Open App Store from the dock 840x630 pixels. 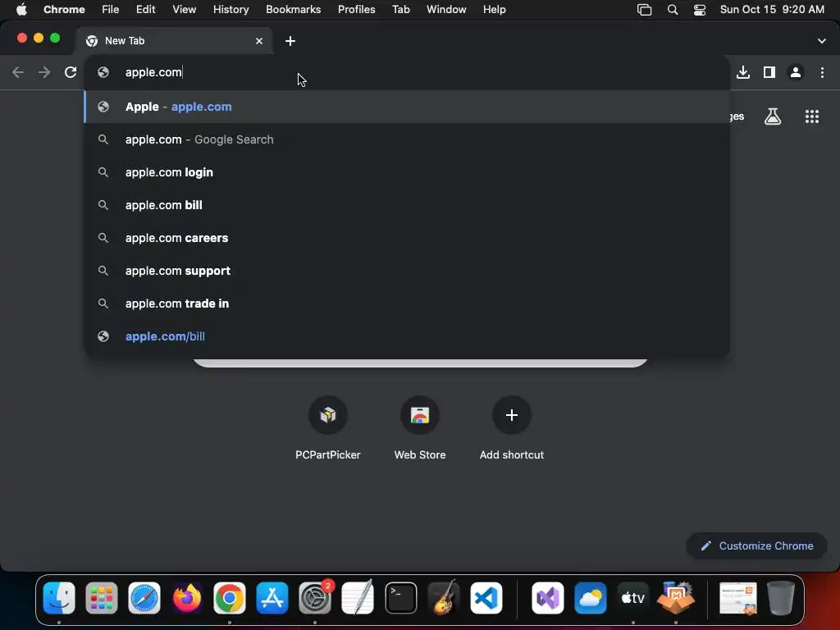click(272, 598)
